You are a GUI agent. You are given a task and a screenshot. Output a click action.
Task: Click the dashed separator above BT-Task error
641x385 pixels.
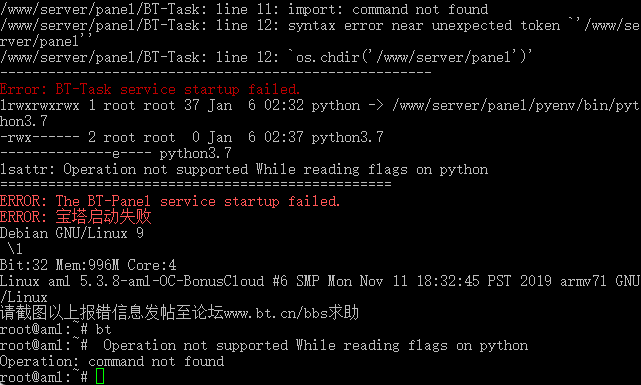click(x=216, y=73)
